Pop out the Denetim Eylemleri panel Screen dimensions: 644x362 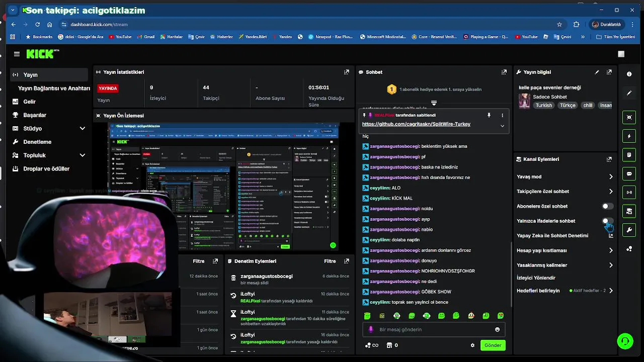(x=346, y=261)
